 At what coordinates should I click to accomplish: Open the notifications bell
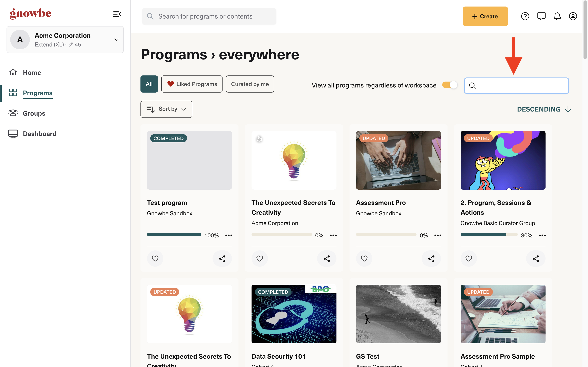[x=557, y=16]
